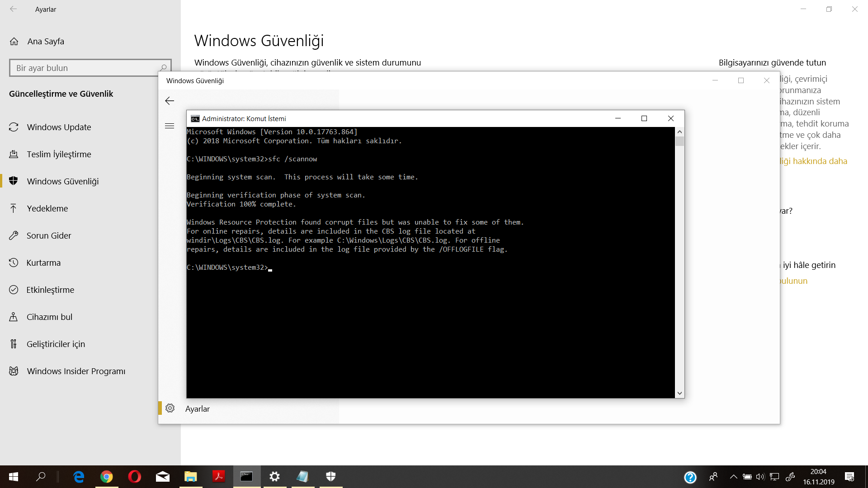
Task: Click the Sorun Gider wrench icon
Action: tap(14, 235)
